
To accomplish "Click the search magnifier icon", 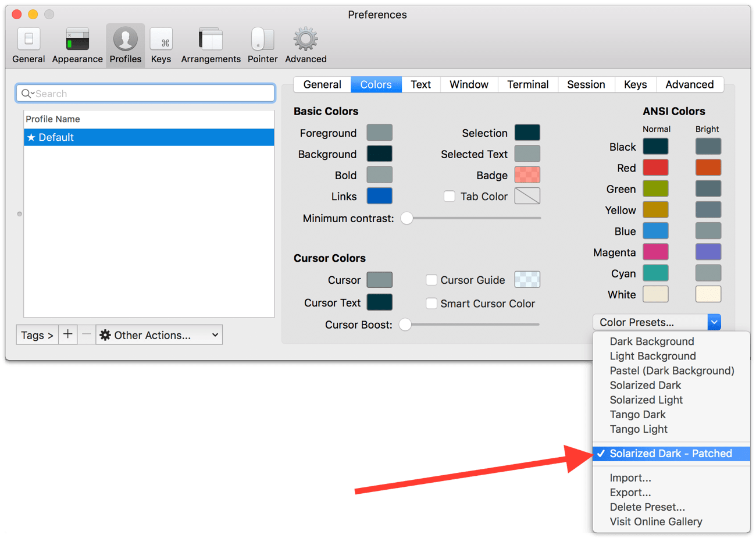I will tap(27, 94).
